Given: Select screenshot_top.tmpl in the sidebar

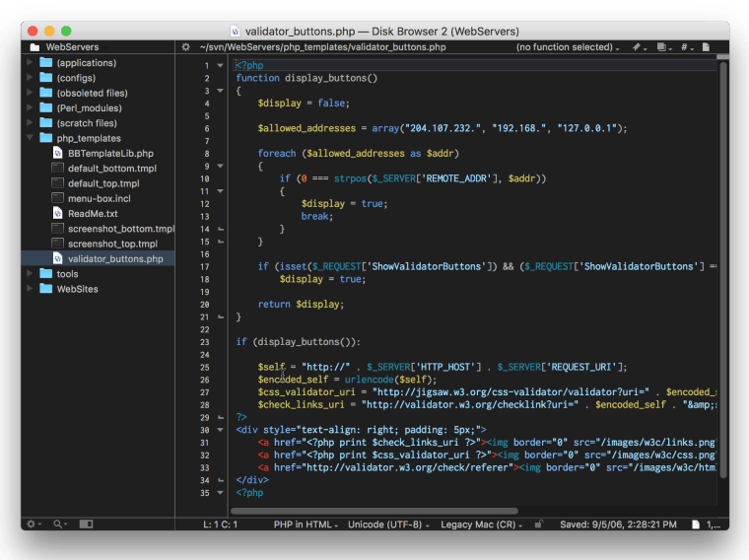Looking at the screenshot, I should pyautogui.click(x=98, y=244).
